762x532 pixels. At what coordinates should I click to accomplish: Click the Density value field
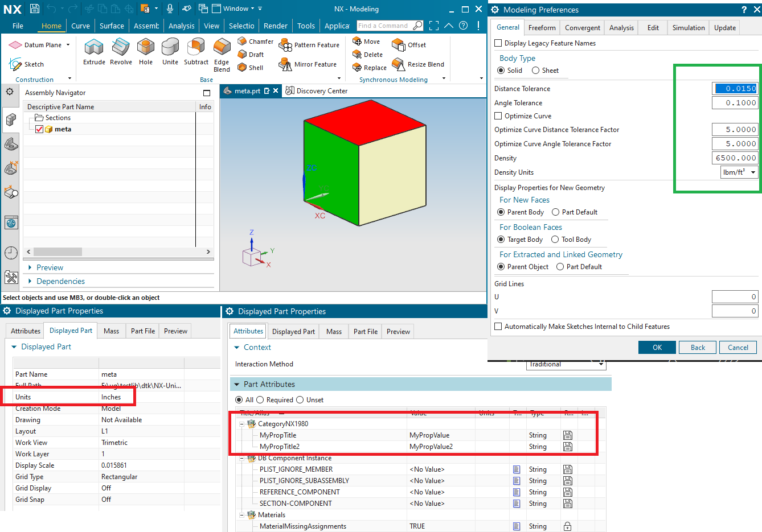coord(735,158)
